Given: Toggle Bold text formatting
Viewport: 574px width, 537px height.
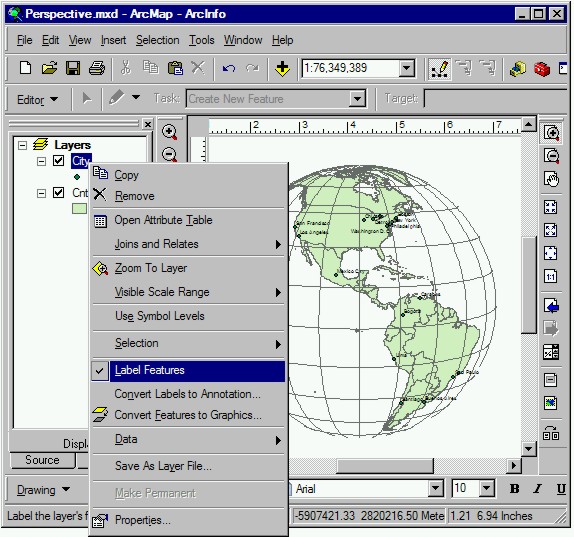Looking at the screenshot, I should pos(514,489).
